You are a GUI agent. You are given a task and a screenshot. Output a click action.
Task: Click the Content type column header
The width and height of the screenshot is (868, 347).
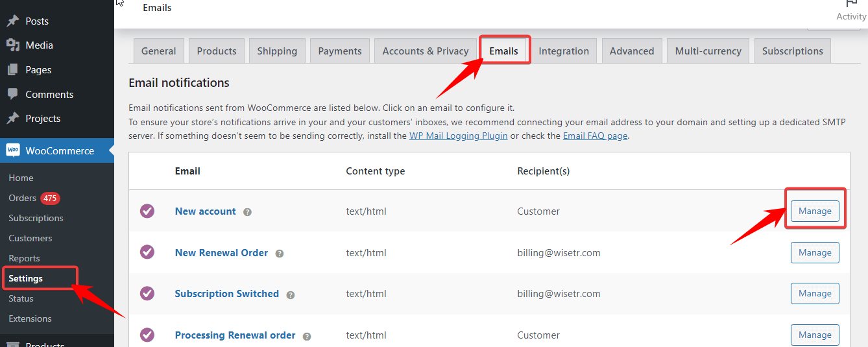(375, 171)
